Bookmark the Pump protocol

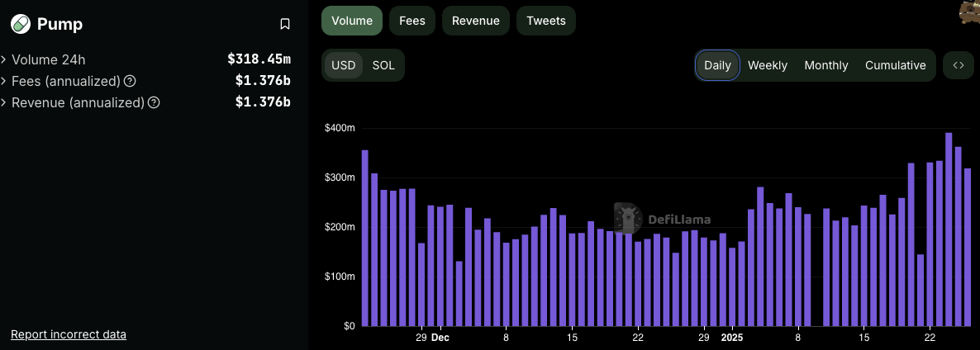point(284,24)
